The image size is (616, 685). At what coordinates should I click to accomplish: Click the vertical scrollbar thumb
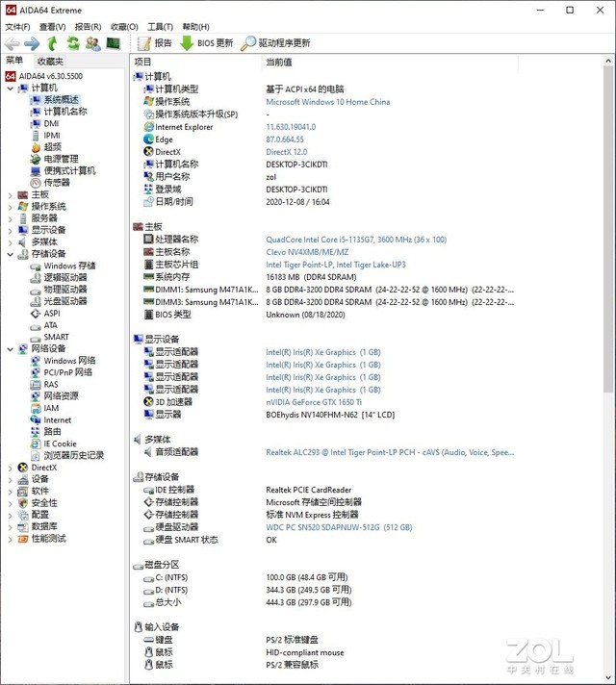[x=608, y=229]
